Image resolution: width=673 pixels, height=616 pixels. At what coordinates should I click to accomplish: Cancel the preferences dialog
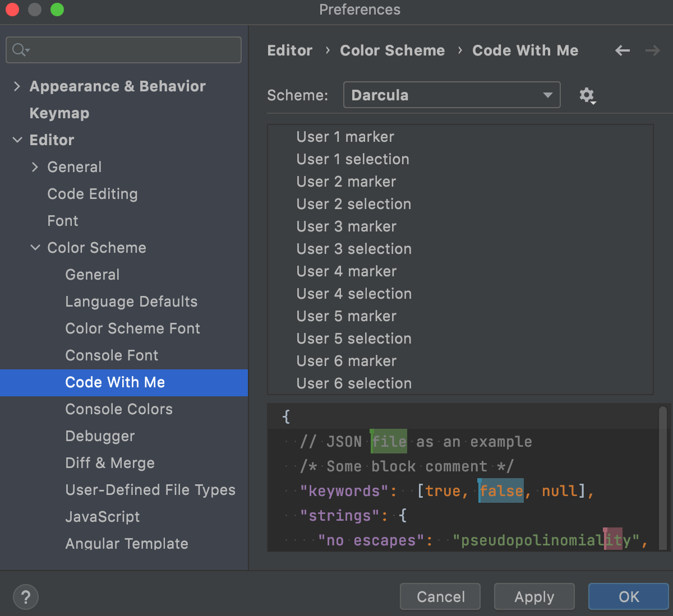tap(440, 596)
